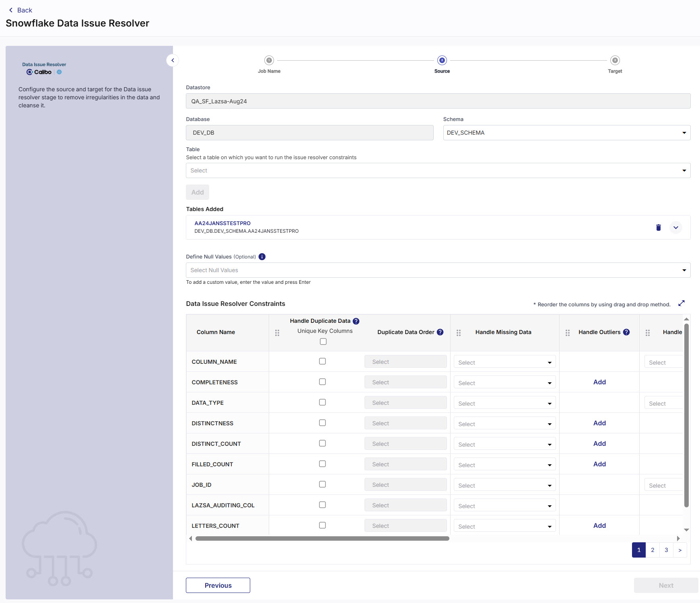This screenshot has height=603, width=700.
Task: Navigate to the Job Name step
Action: (x=269, y=60)
